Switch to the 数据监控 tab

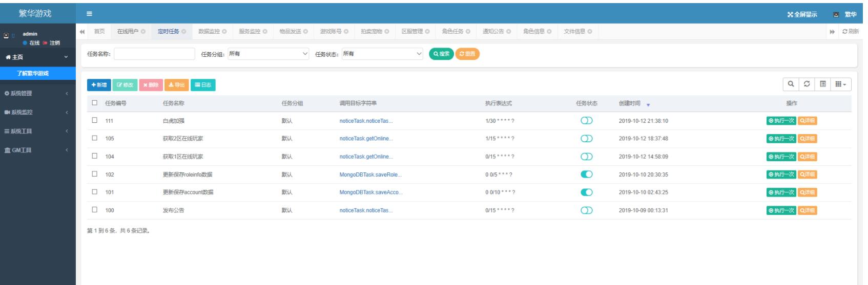[209, 32]
